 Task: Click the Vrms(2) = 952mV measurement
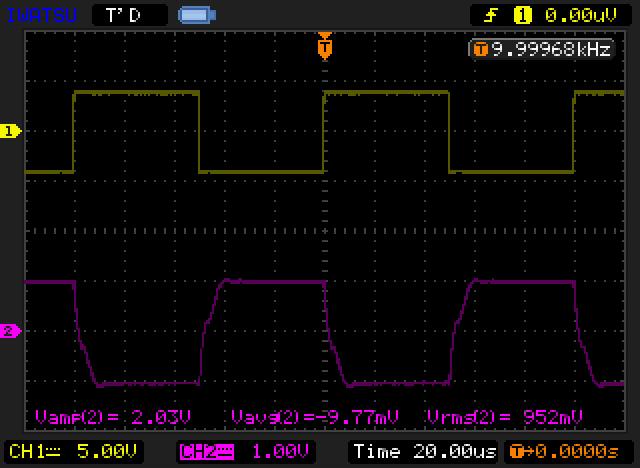click(504, 417)
